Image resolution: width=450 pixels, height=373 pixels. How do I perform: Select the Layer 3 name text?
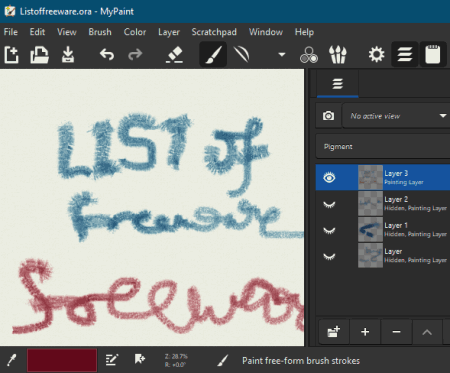(x=396, y=174)
